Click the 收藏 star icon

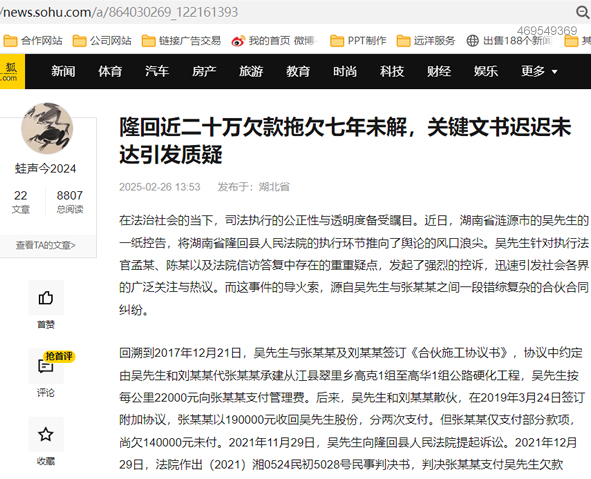[46, 435]
